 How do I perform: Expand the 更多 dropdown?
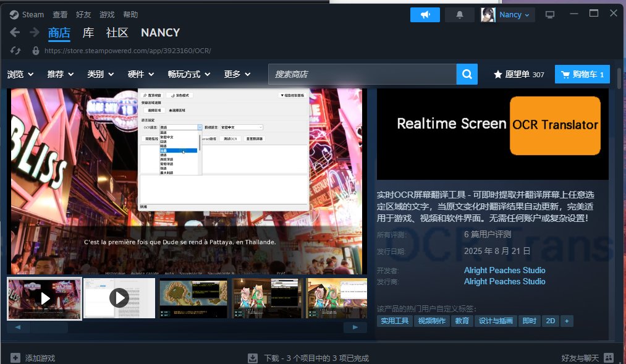pos(237,74)
